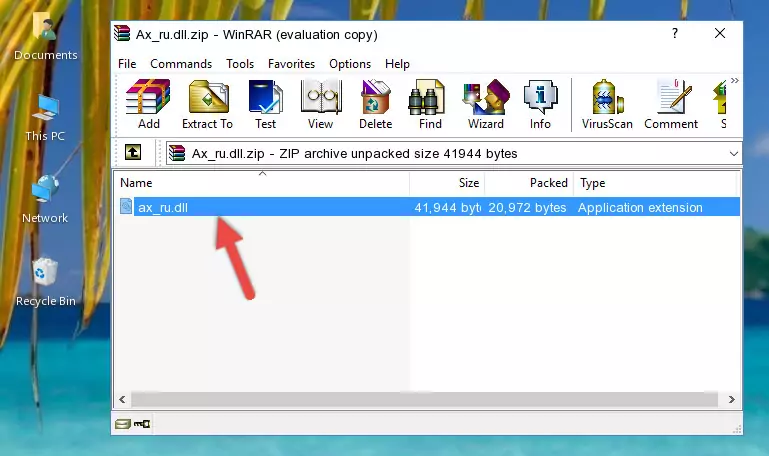Click the WinRAR title bar icon

[122, 33]
